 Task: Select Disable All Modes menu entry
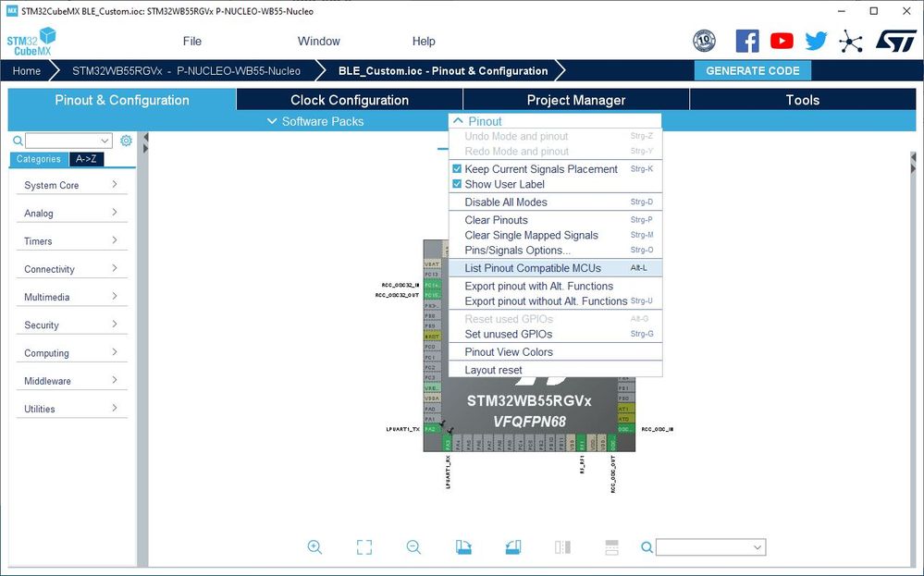coord(555,202)
